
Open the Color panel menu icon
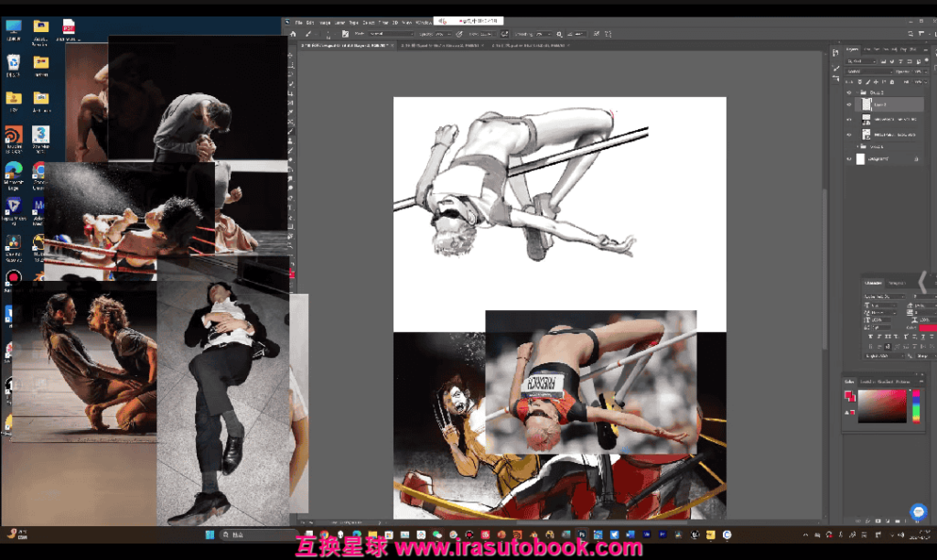(x=921, y=382)
